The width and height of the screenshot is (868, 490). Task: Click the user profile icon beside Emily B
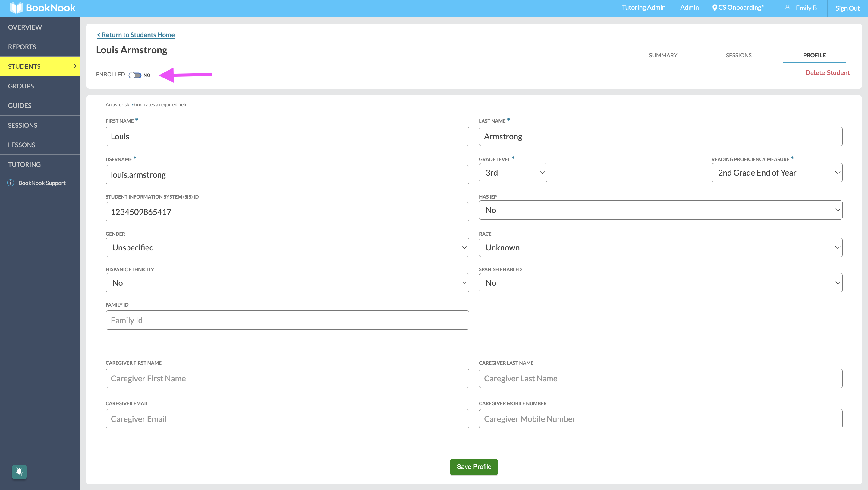[x=788, y=7]
